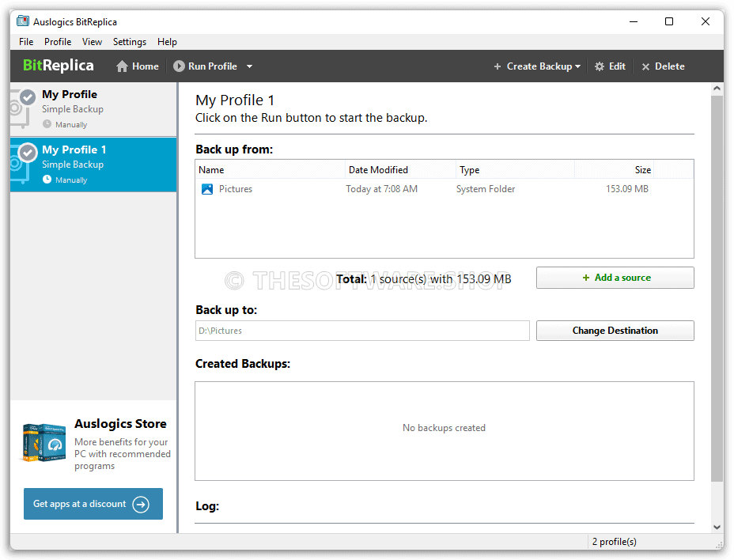Select the Pictures source row name
734x560 pixels.
pyautogui.click(x=236, y=189)
